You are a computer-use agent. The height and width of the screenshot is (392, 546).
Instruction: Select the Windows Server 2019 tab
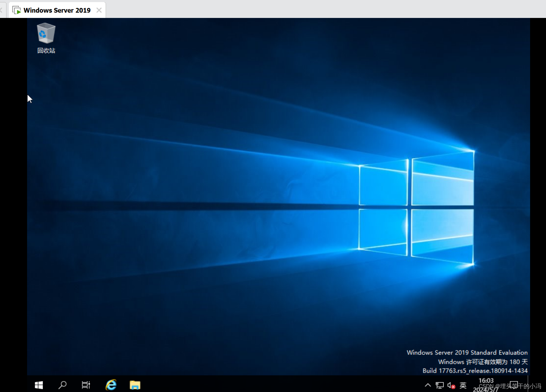tap(57, 10)
